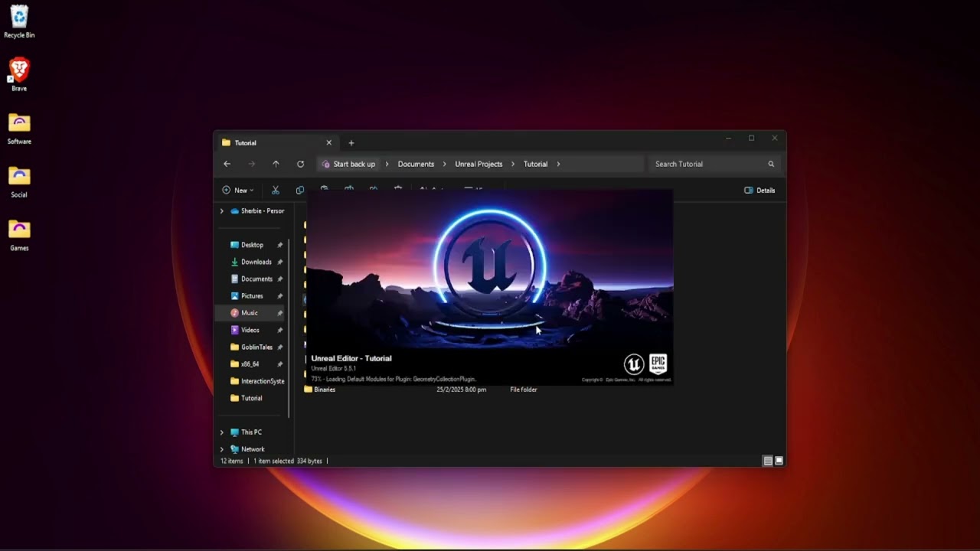Unpin Documents using its pin icon
This screenshot has height=551, width=980.
click(x=279, y=279)
